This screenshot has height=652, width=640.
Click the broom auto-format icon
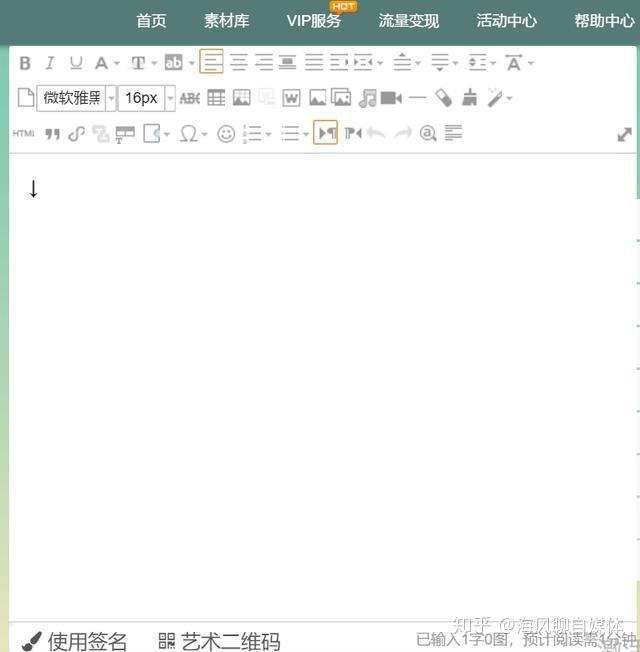469,98
